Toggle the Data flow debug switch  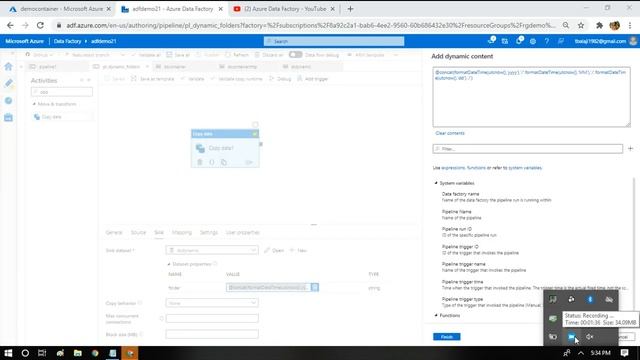(x=296, y=55)
